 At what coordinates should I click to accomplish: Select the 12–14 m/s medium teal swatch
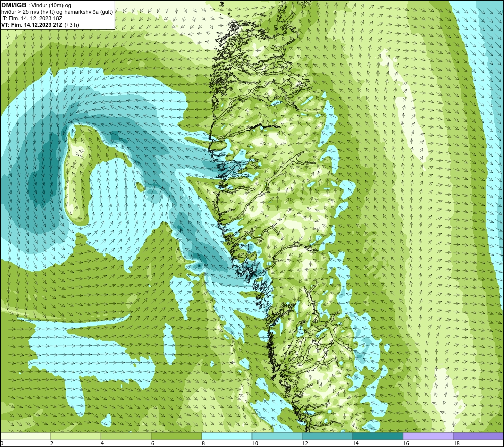tap(327, 436)
